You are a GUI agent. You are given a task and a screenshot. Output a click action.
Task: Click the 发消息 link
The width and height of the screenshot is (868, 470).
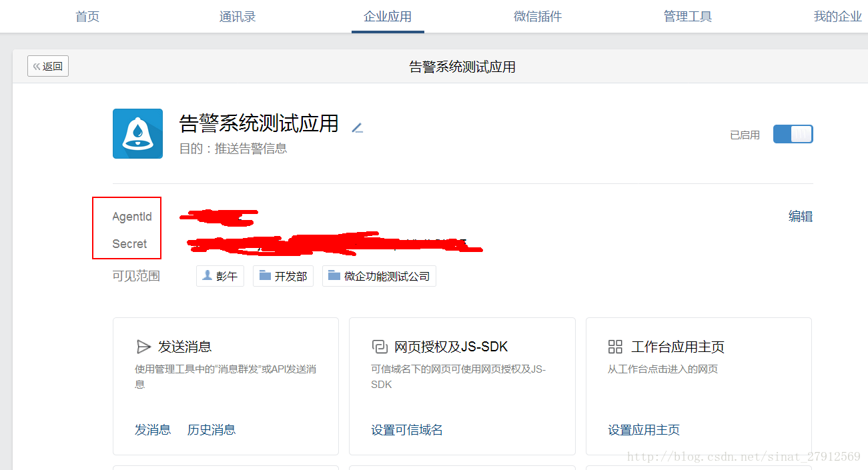(153, 429)
